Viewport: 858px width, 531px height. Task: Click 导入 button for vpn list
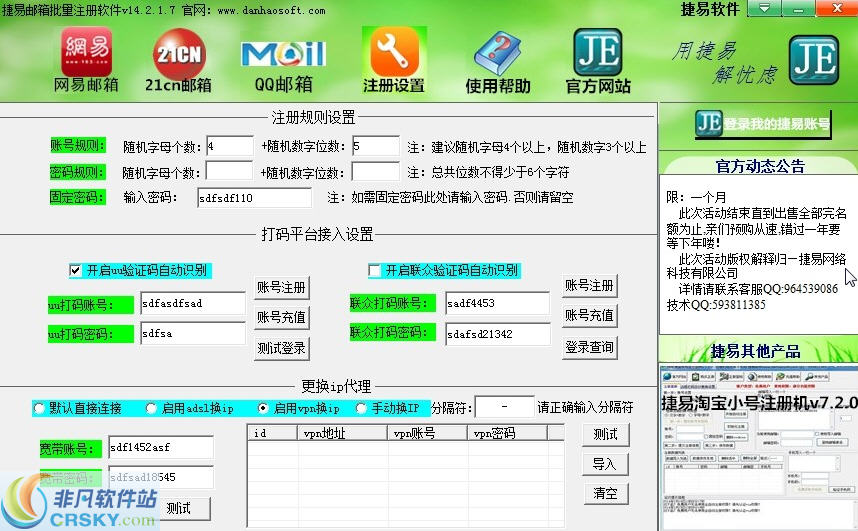[x=605, y=464]
